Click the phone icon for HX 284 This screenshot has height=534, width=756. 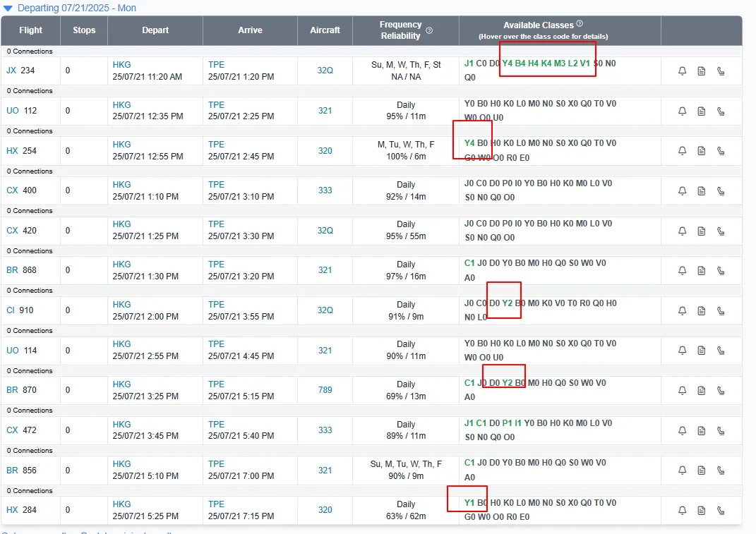721,511
